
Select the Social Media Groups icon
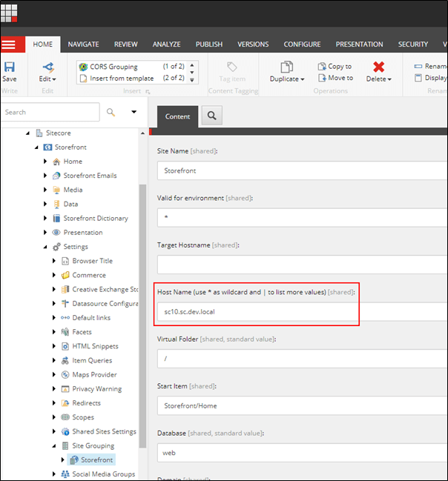click(x=65, y=474)
